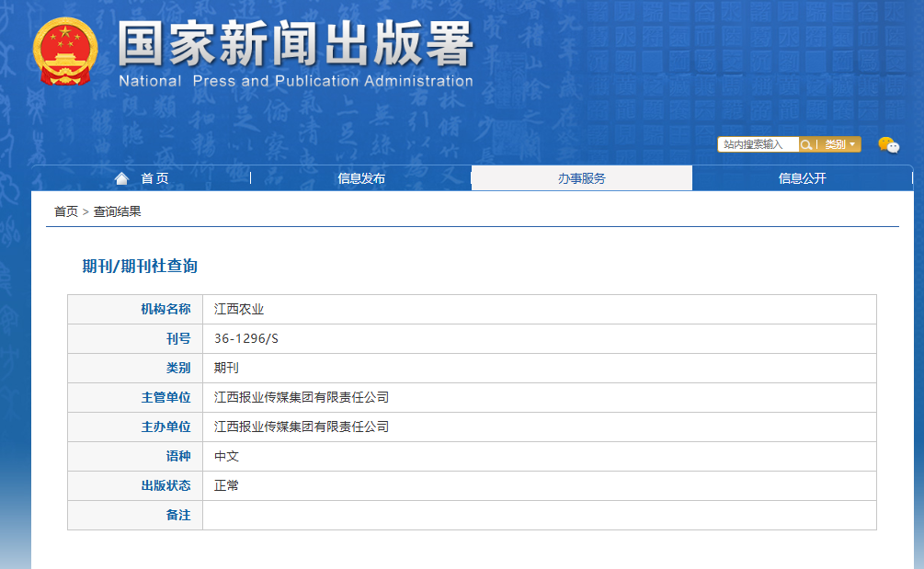Viewport: 924px width, 569px height.
Task: Click the National Press and Publication Administration subtitle
Action: point(295,81)
